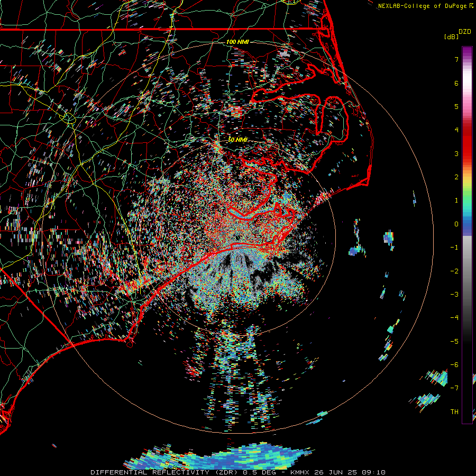This screenshot has height=476, width=476.
Task: Click the color scale value 0
Action: tap(456, 224)
